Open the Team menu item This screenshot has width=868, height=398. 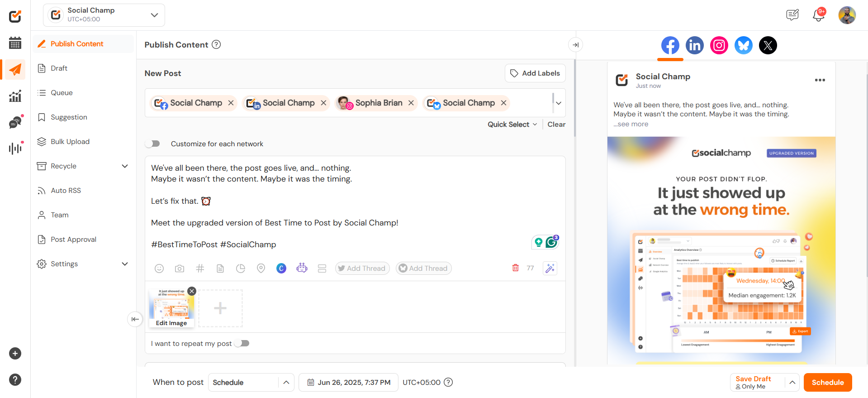pyautogui.click(x=84, y=215)
